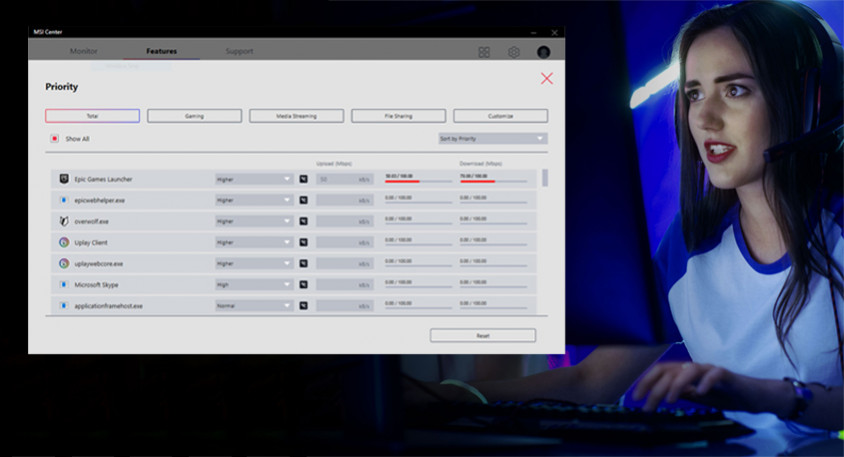Click the 'epicwebhelper.exe' row label

pos(100,200)
